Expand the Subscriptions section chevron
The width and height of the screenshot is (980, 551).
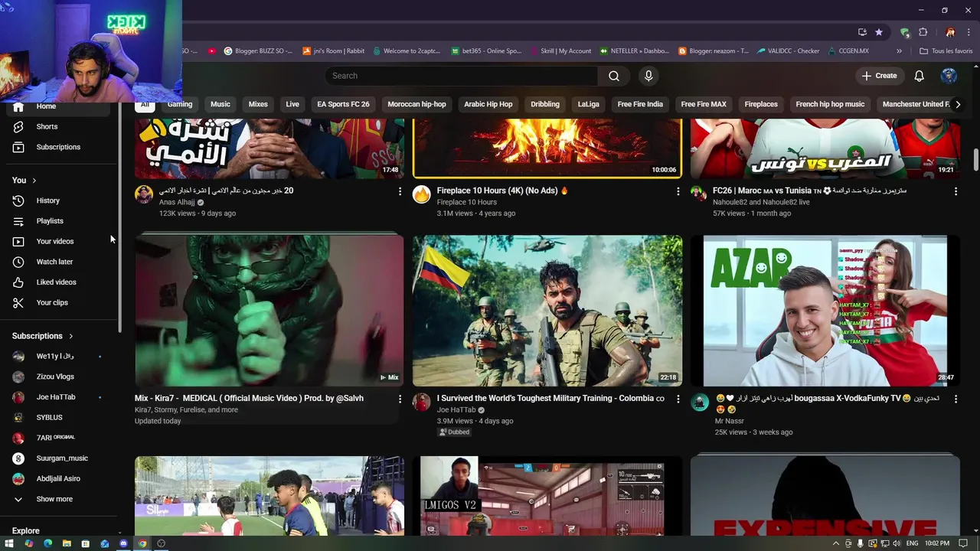(x=70, y=336)
